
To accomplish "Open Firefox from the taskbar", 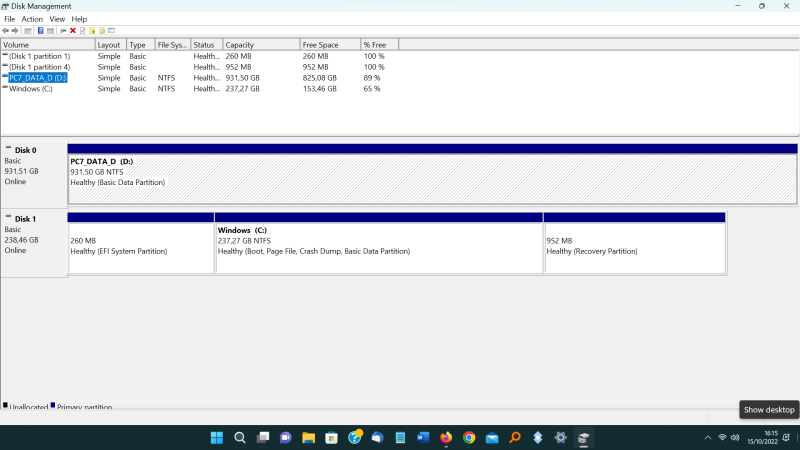I will point(446,438).
